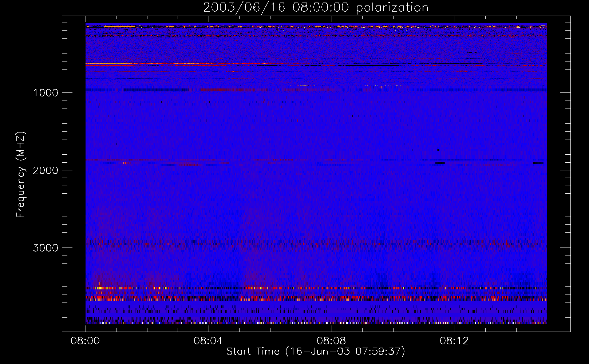Click the '2000' frequency tick label
Image resolution: width=589 pixels, height=364 pixels.
click(46, 170)
